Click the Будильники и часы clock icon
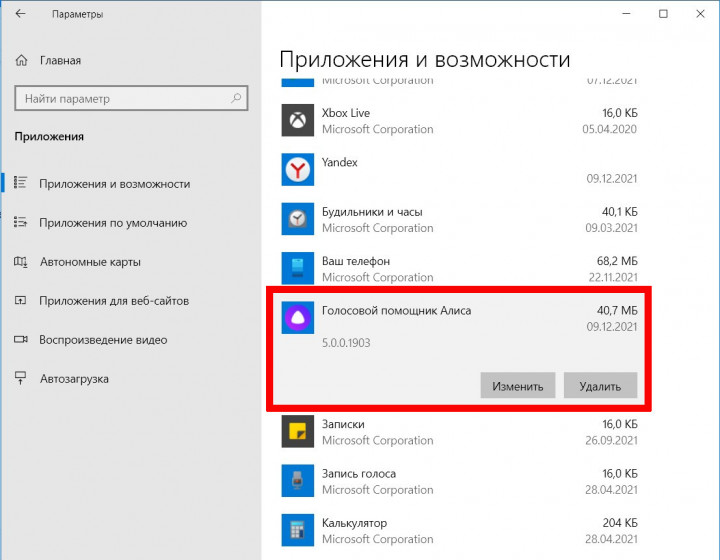The image size is (720, 560). coord(297,219)
